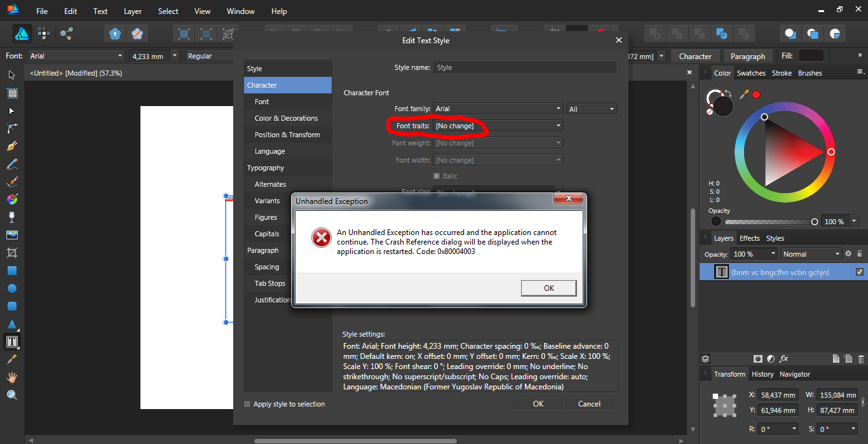Click Cancel in Edit Text Style dialog
The image size is (868, 444).
coord(589,404)
